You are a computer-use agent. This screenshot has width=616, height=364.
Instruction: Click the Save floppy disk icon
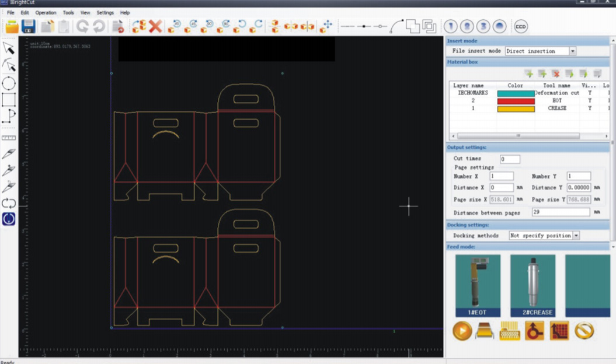tap(29, 26)
